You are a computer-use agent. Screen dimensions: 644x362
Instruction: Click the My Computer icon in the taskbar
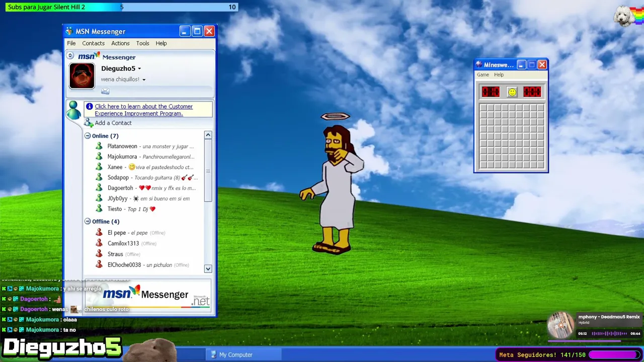click(213, 354)
